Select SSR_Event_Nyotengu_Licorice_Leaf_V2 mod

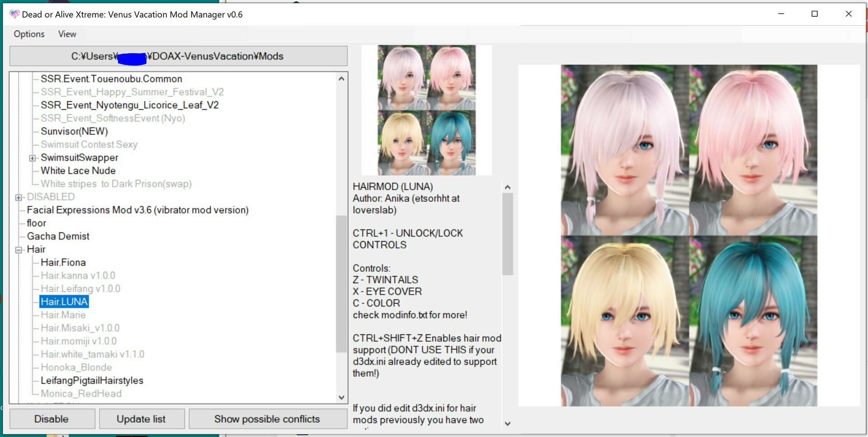[x=130, y=105]
